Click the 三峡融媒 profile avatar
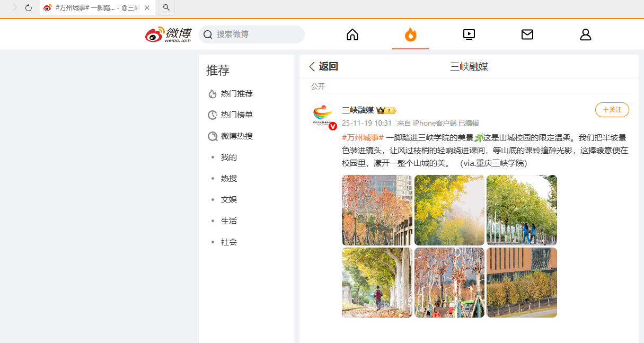 [323, 116]
